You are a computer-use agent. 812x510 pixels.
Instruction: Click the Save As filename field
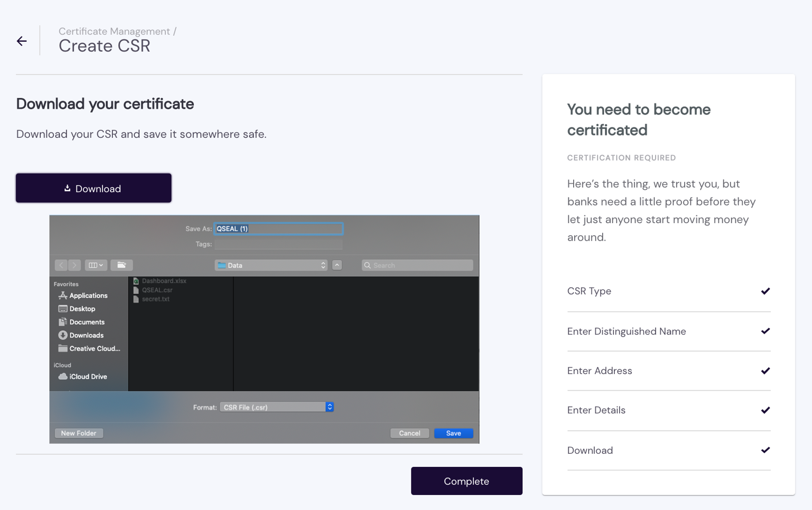[x=278, y=228]
